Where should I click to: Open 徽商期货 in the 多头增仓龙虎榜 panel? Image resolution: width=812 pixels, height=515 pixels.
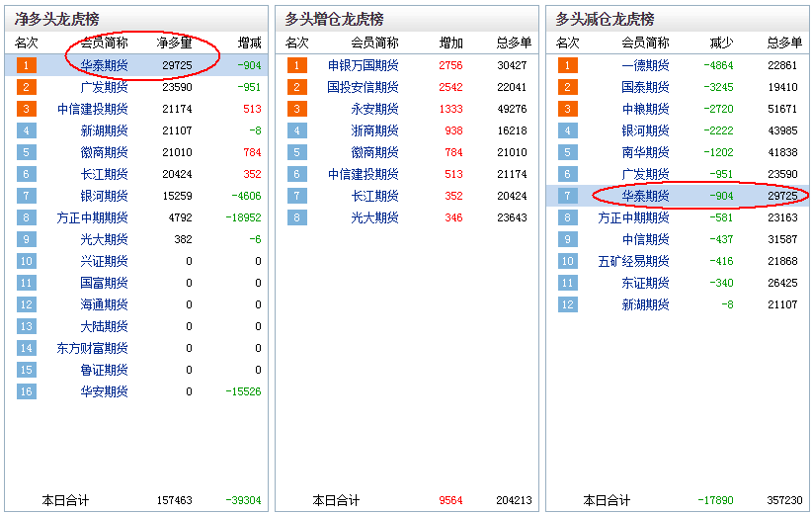(x=375, y=152)
